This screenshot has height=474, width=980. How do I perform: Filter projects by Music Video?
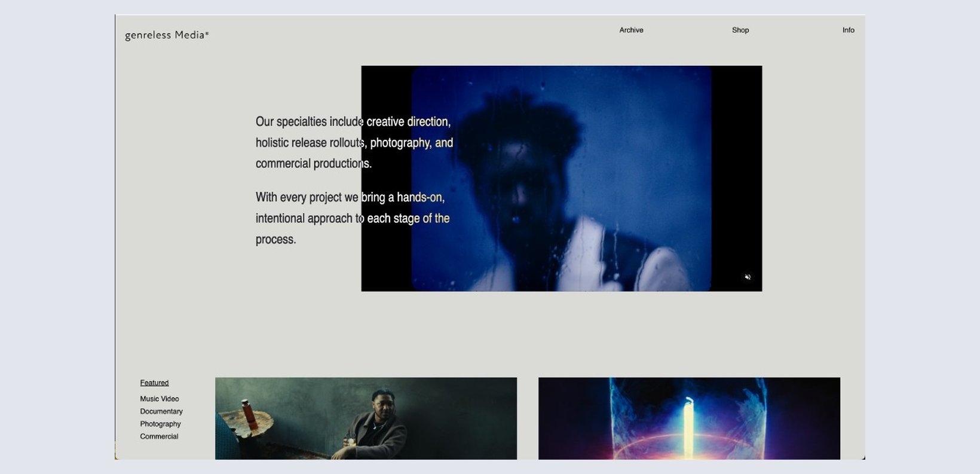tap(160, 399)
